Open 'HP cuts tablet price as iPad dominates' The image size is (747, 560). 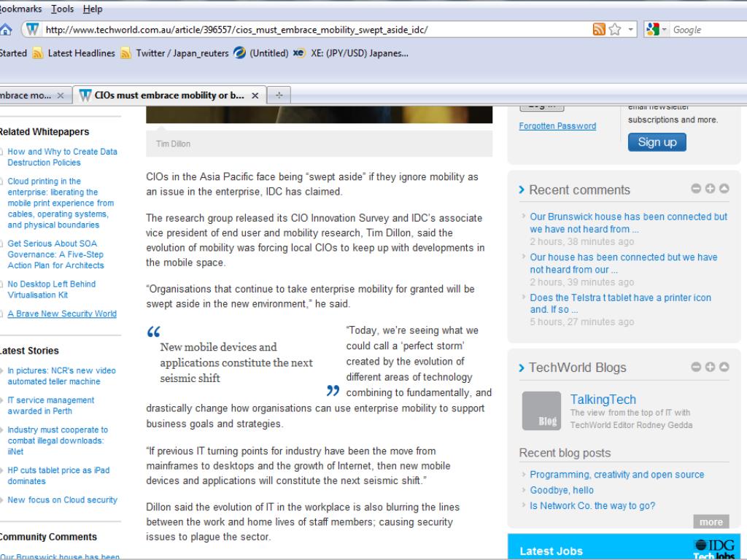click(58, 475)
